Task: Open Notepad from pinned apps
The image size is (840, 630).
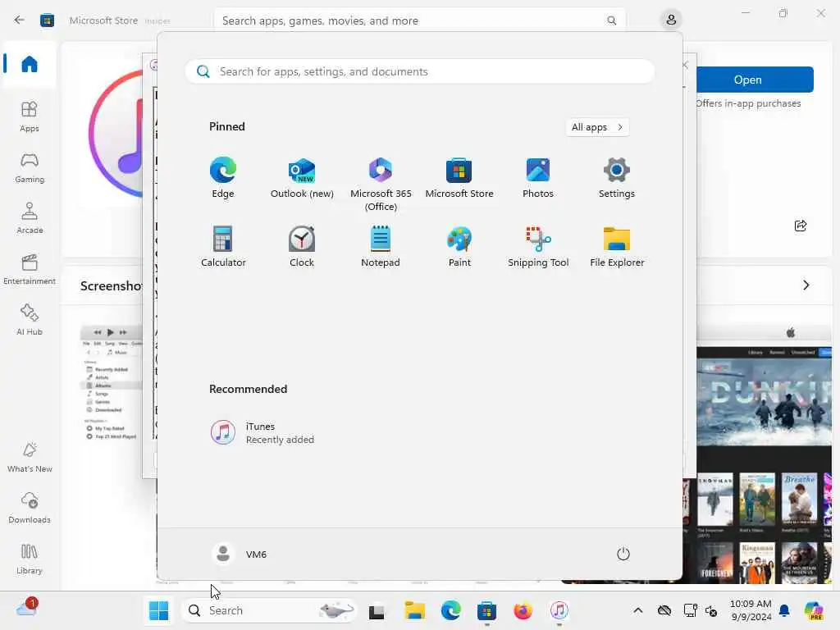Action: coord(381,247)
